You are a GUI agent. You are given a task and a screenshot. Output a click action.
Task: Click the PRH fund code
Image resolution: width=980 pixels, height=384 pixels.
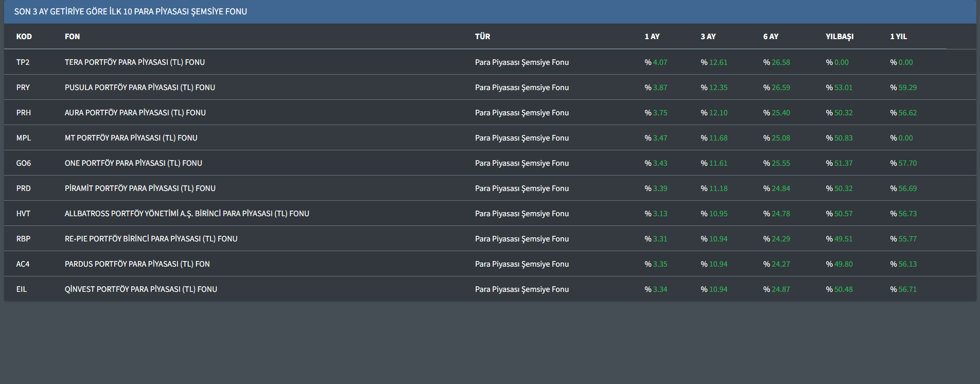23,113
